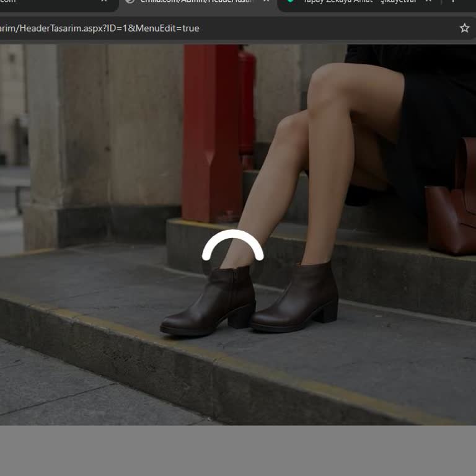Click the banner photo of brown ankle boots
This screenshot has width=476, height=476.
(238, 235)
